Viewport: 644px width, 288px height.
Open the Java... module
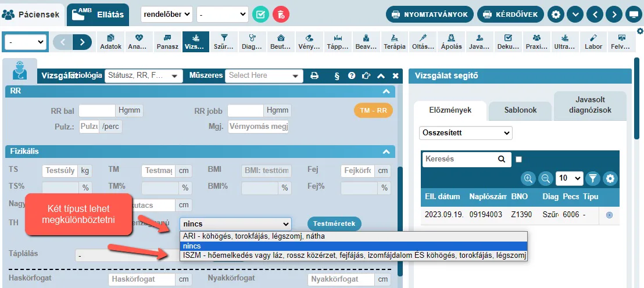pos(480,42)
